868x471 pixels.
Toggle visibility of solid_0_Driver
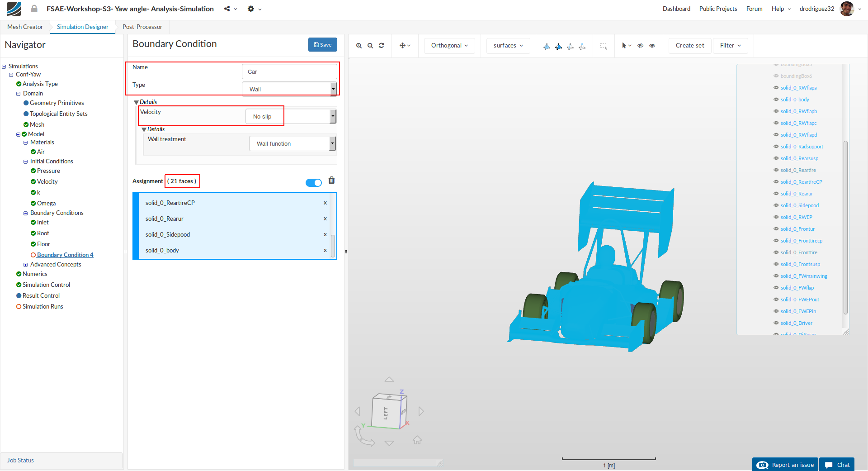(776, 323)
